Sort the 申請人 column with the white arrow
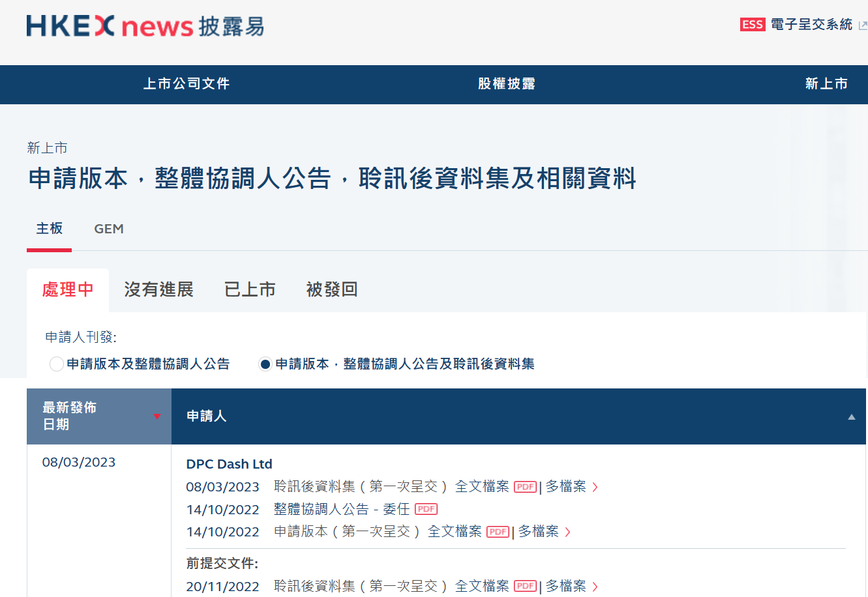This screenshot has width=868, height=597. [851, 417]
